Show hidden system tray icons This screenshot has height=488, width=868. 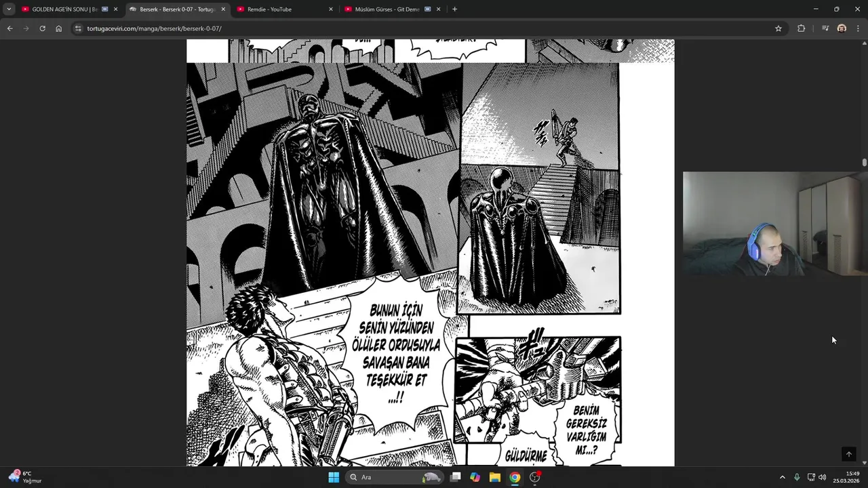click(x=782, y=477)
